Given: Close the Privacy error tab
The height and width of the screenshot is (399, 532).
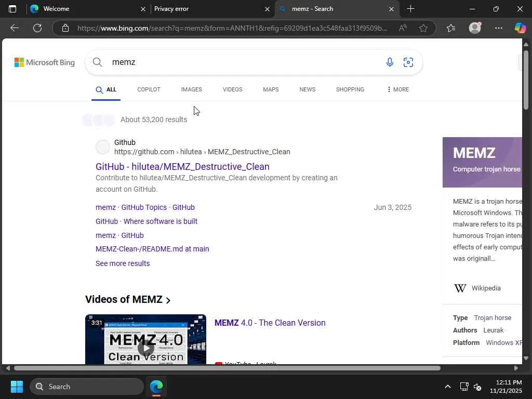Looking at the screenshot, I should [267, 9].
